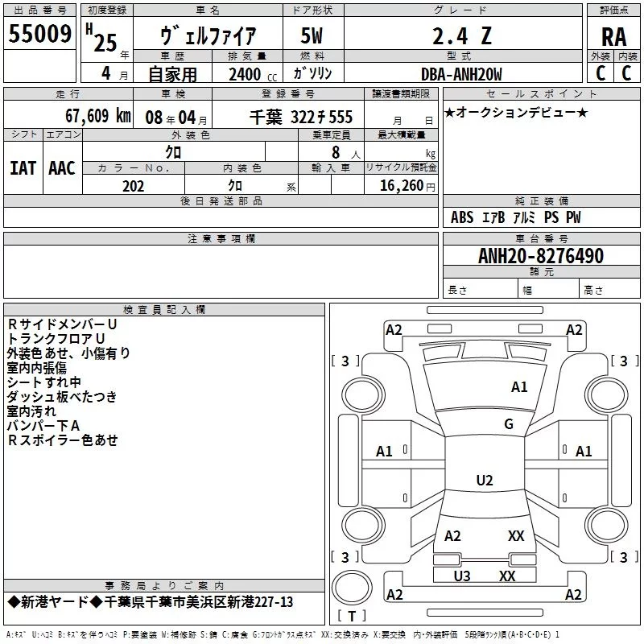Select air conditioner value AAC
The image size is (644, 644).
tap(62, 168)
